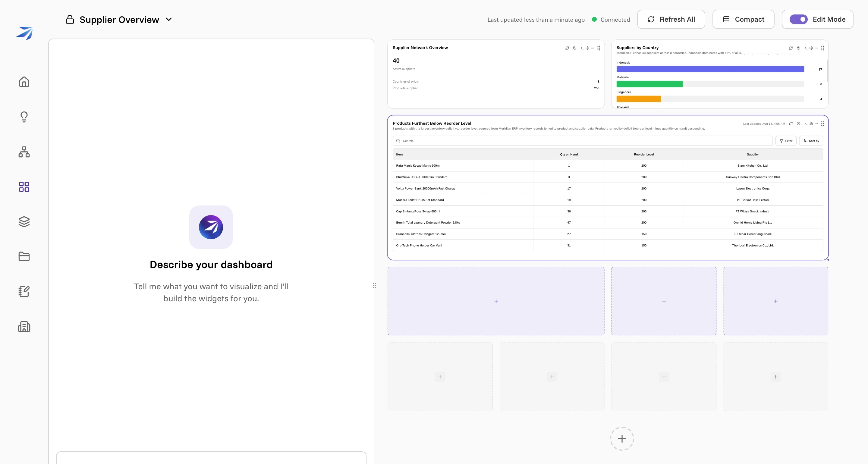Add widget in the wide purple placeholder

[x=496, y=301]
